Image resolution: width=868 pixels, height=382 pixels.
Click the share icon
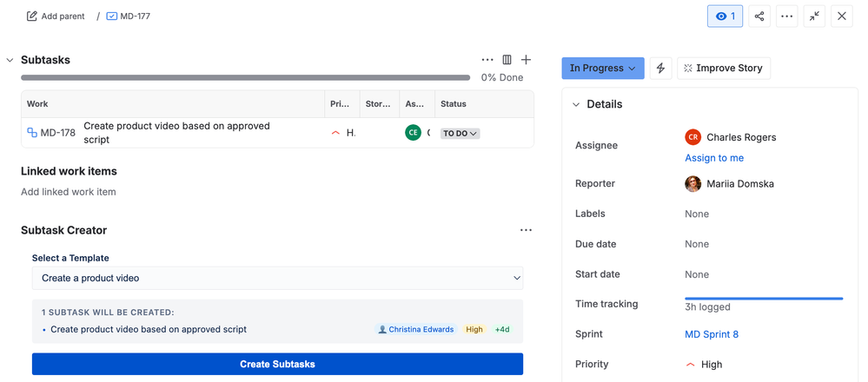point(759,16)
